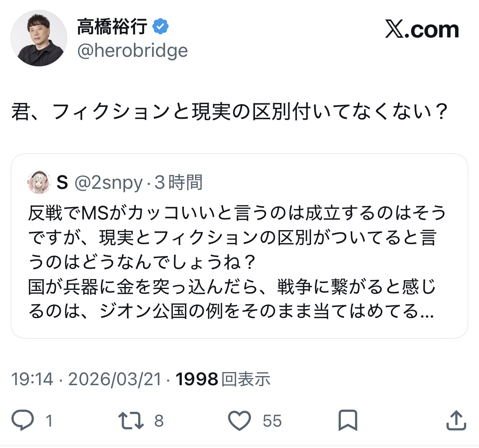Click the X.com logo
This screenshot has height=448, width=479.
(x=422, y=30)
